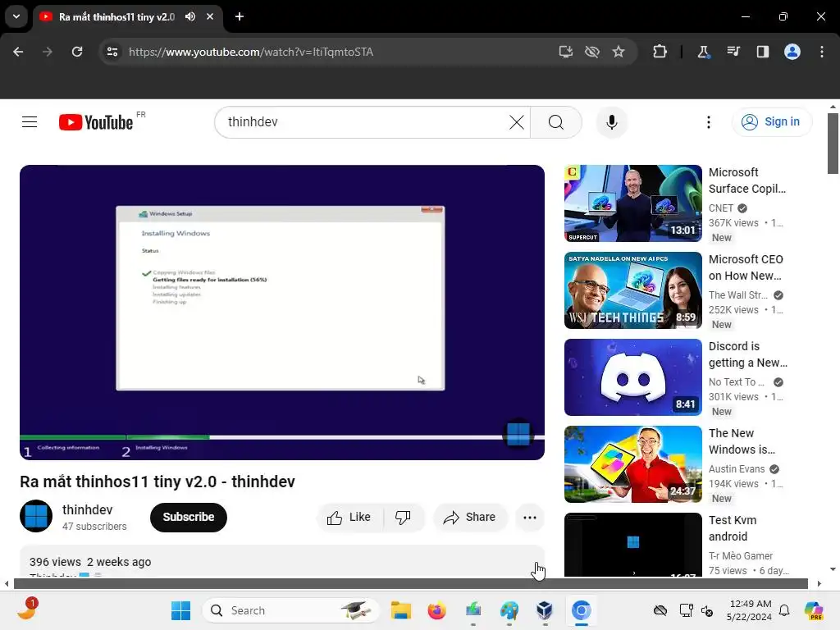
Task: Bookmark this page with the star icon
Action: tap(619, 52)
